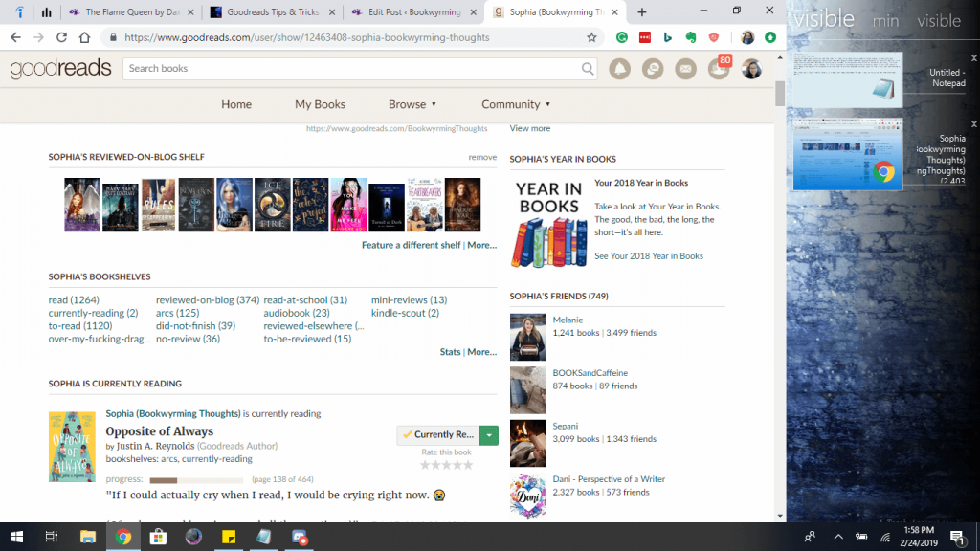Click the search magnifier icon
The width and height of the screenshot is (980, 551).
588,69
